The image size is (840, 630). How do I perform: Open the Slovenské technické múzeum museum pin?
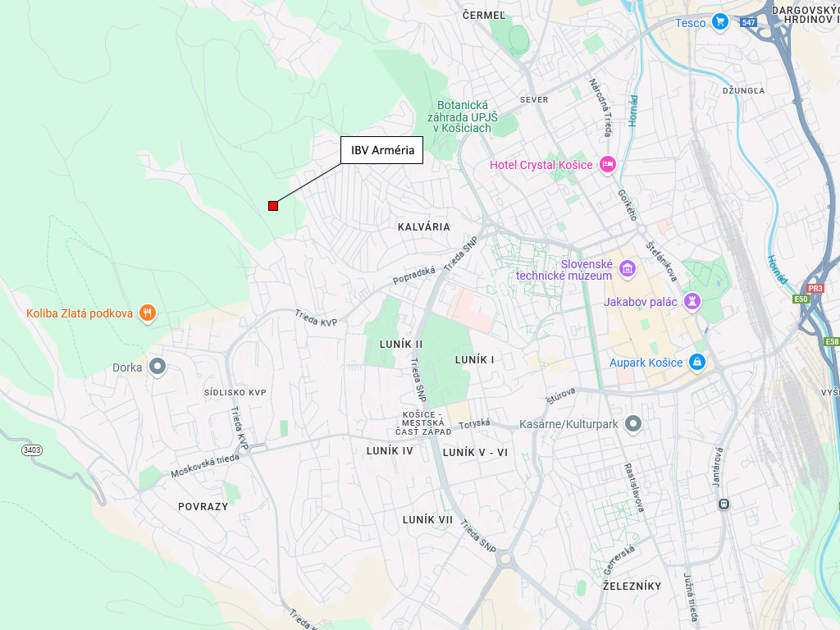tap(628, 268)
